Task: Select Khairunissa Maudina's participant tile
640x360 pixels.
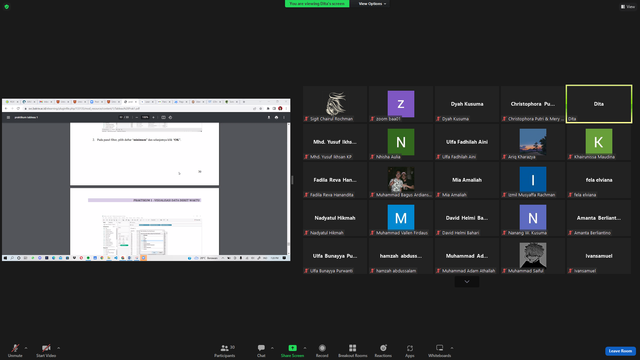Action: [x=599, y=142]
